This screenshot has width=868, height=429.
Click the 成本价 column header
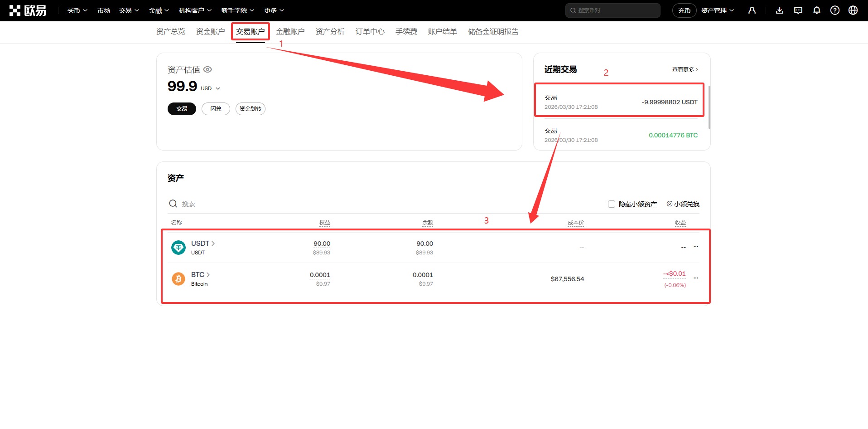pyautogui.click(x=576, y=223)
